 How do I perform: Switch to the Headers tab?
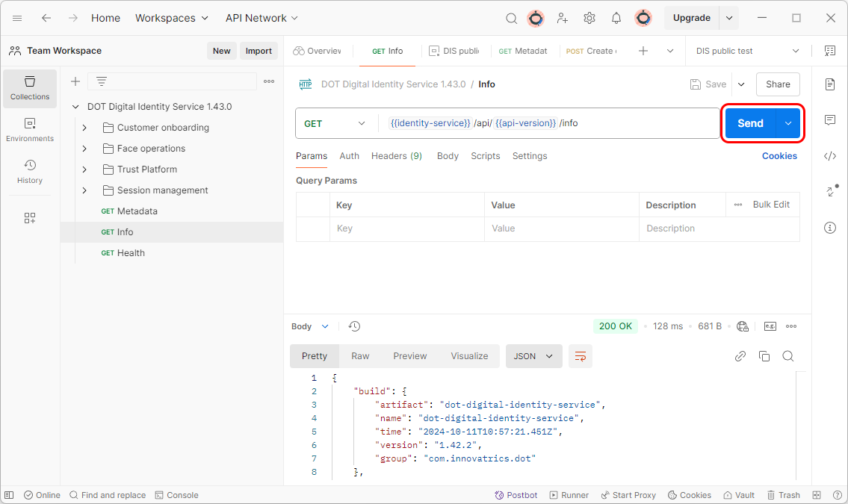coord(397,156)
